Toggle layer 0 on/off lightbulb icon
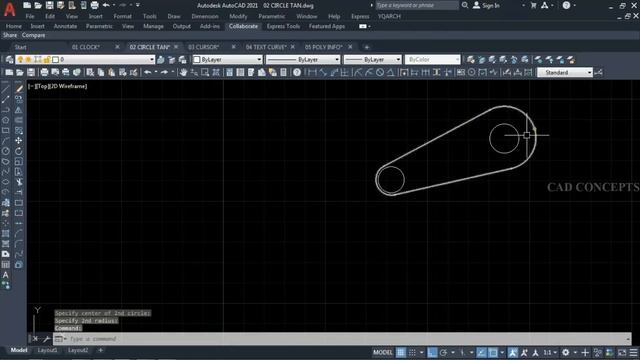This screenshot has width=640, height=360. [x=20, y=60]
